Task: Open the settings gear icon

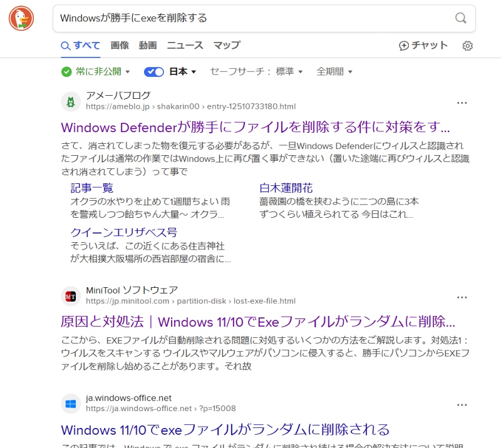Action: tap(467, 46)
